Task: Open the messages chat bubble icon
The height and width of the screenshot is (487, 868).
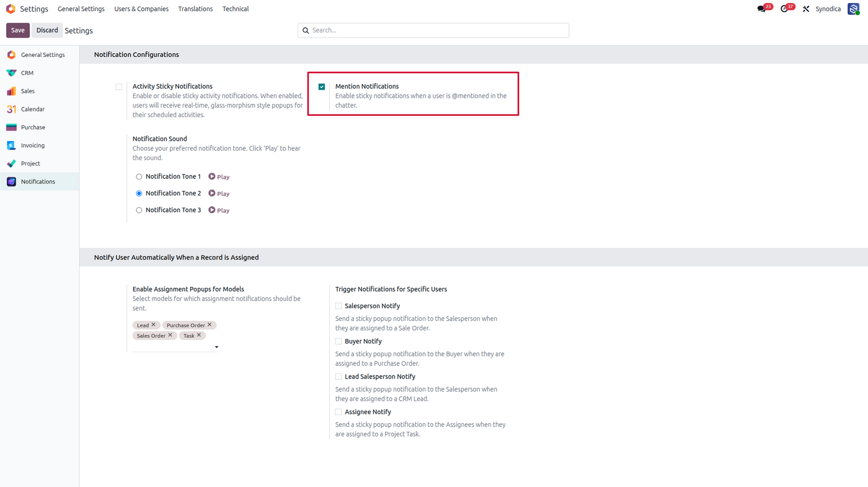Action: pyautogui.click(x=761, y=9)
